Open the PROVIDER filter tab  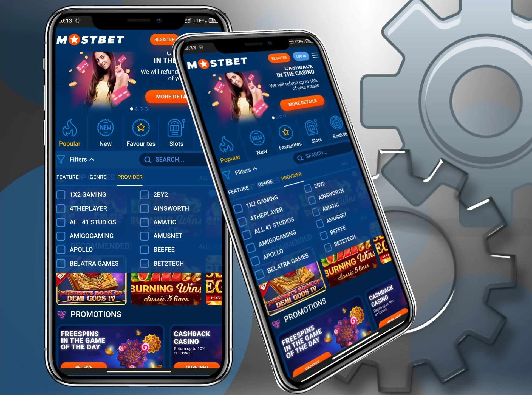[x=130, y=177]
